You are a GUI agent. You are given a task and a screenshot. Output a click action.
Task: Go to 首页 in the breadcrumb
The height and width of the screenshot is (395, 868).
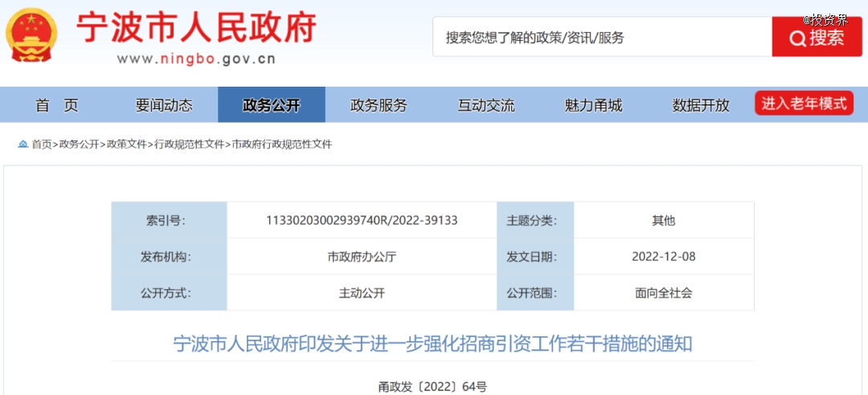[42, 145]
